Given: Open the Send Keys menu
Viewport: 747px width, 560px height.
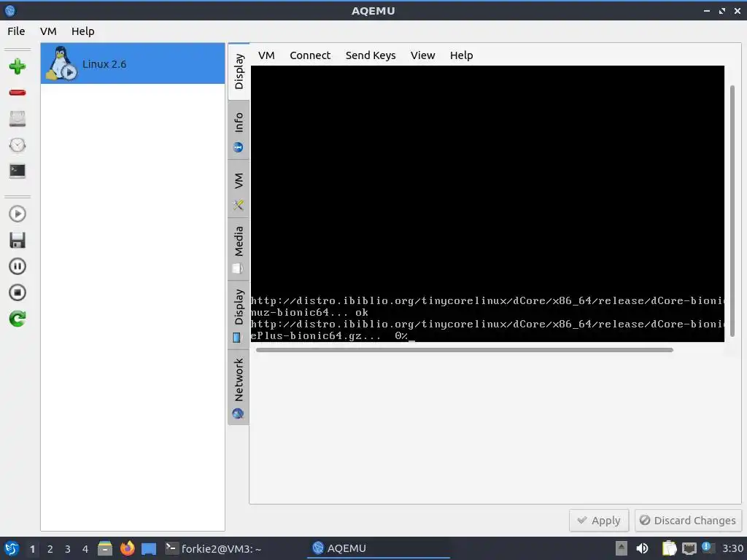Looking at the screenshot, I should pyautogui.click(x=371, y=55).
